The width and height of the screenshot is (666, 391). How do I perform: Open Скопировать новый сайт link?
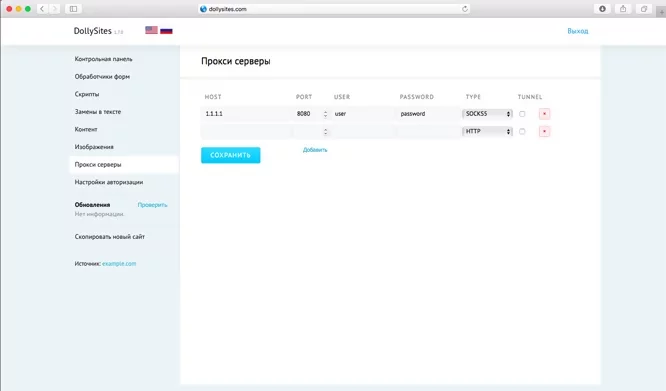point(110,237)
